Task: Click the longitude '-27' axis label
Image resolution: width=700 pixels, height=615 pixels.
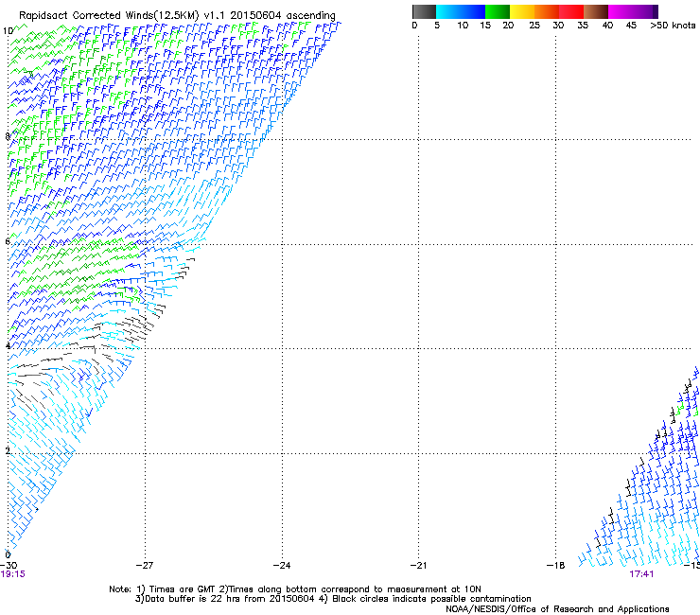Action: [145, 566]
